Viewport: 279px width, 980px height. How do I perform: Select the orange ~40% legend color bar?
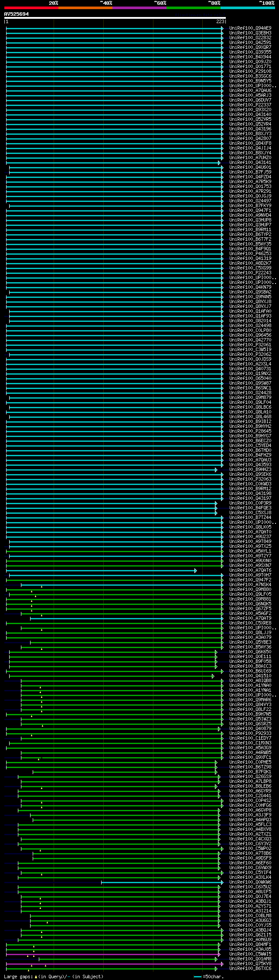(85, 8)
